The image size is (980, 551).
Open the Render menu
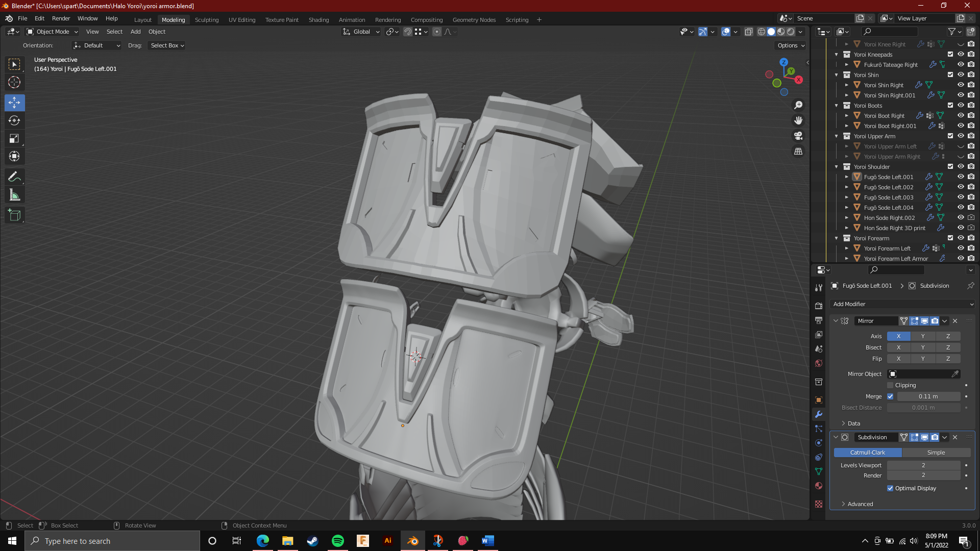61,18
